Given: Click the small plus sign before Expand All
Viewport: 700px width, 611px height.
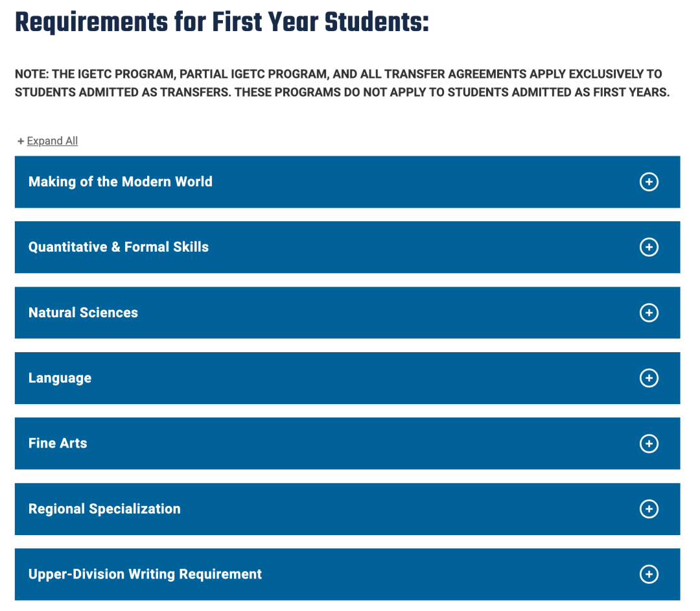Looking at the screenshot, I should (21, 141).
